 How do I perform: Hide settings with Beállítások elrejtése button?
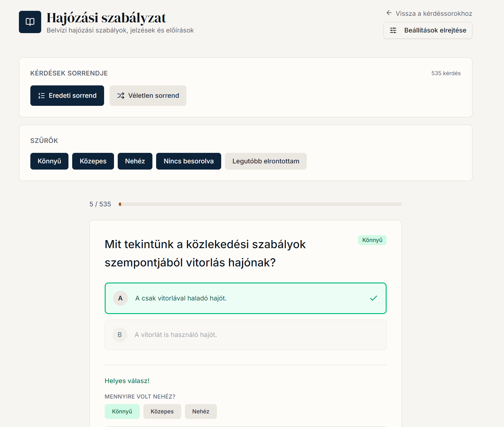[428, 30]
